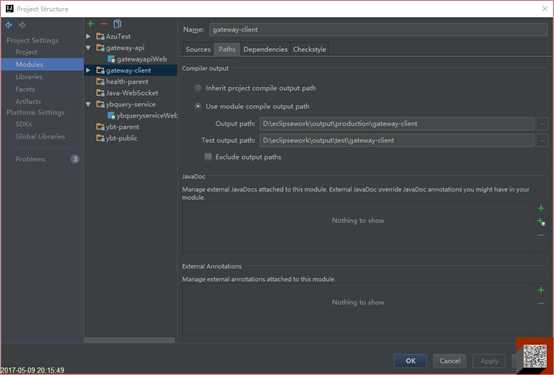Expand the gateway-client module node
The width and height of the screenshot is (554, 375).
88,70
